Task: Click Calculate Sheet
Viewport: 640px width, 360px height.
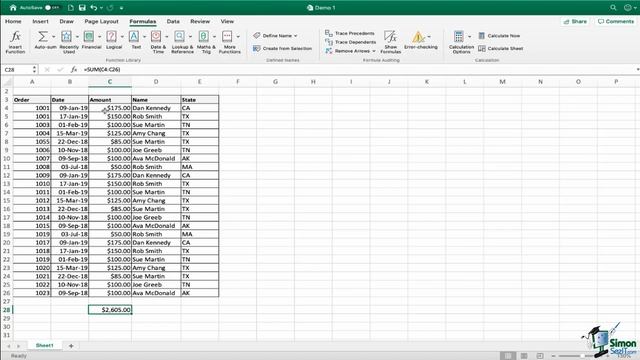Action: pos(501,49)
